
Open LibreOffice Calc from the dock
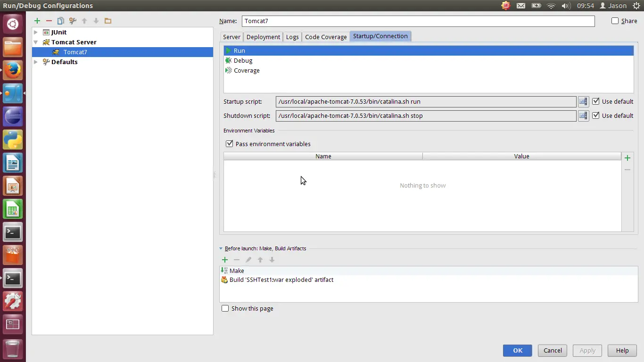point(13,209)
